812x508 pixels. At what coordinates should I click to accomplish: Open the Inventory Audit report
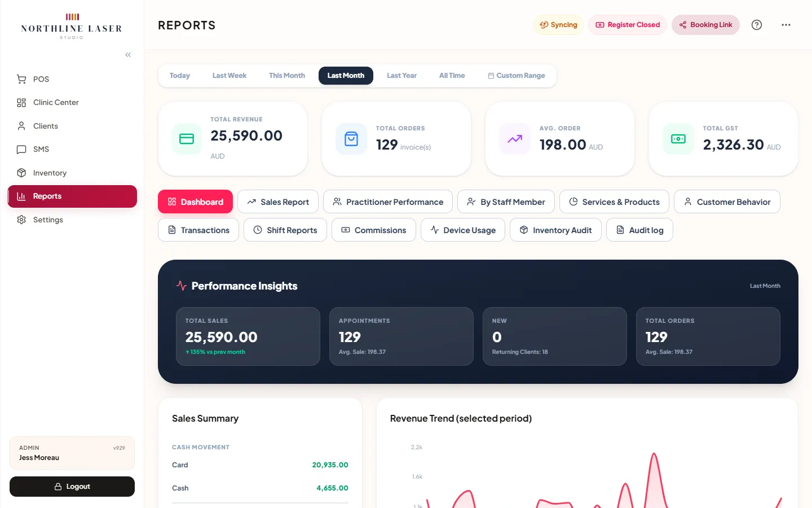(555, 230)
